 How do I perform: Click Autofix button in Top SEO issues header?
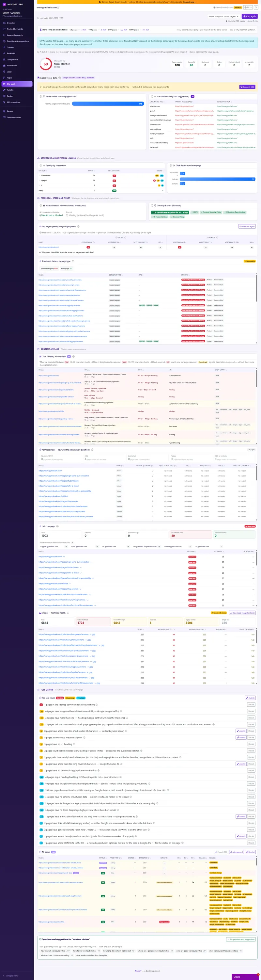250,698
